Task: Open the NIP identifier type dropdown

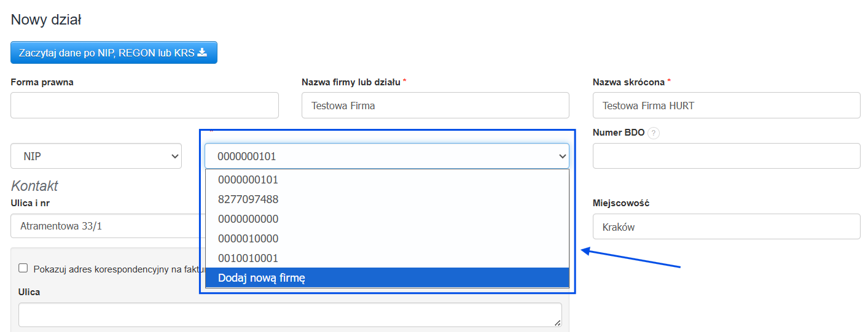Action: pyautogui.click(x=96, y=156)
